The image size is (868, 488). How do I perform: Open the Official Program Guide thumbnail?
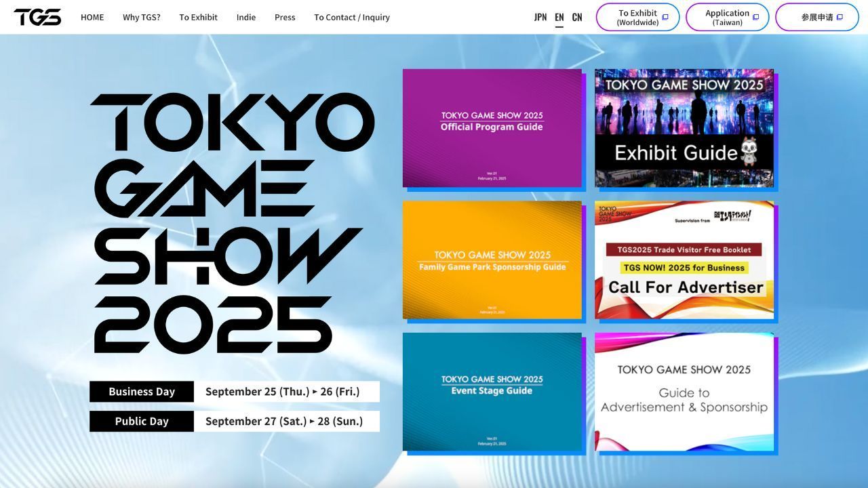pyautogui.click(x=492, y=128)
